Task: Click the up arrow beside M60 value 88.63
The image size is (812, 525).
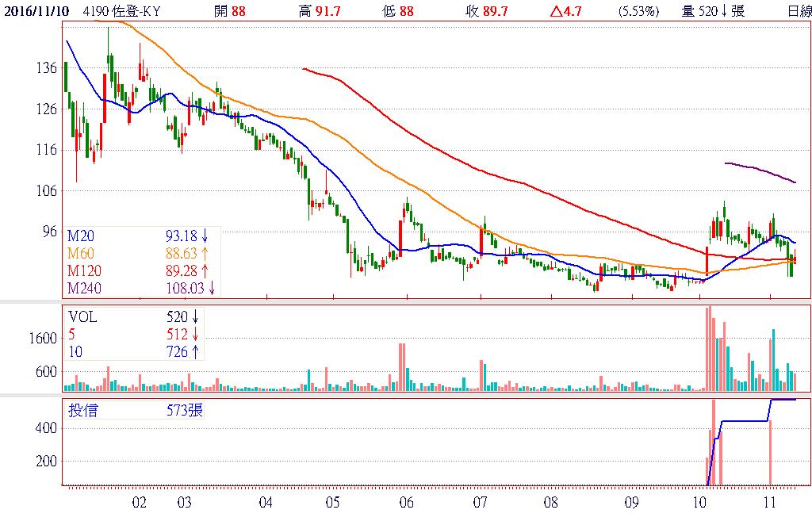Action: [x=205, y=253]
